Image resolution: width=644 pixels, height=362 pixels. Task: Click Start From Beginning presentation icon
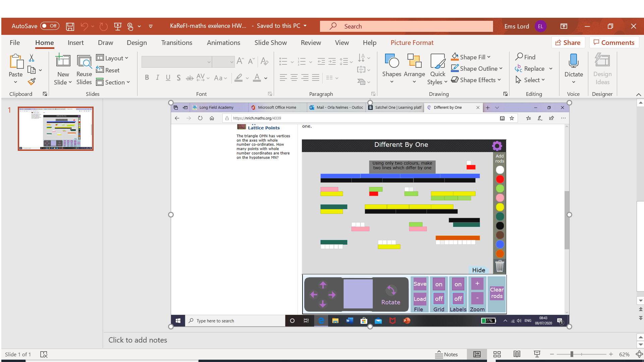pos(117,26)
